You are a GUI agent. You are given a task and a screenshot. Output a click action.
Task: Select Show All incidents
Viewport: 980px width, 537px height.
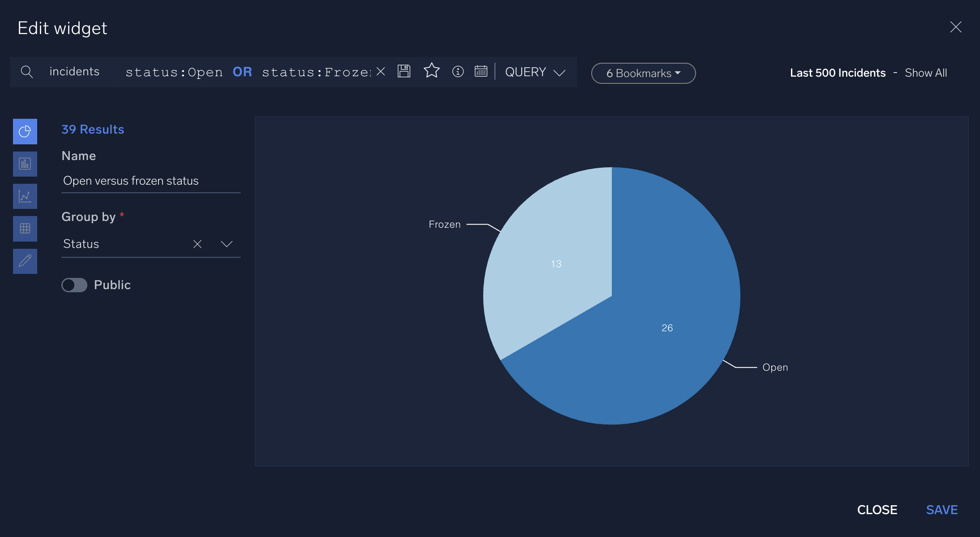pos(925,73)
